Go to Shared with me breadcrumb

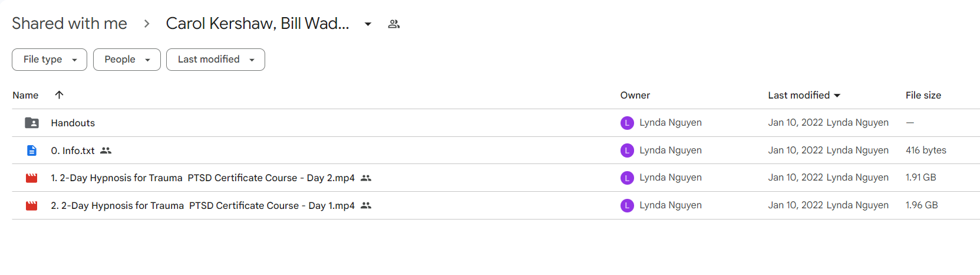pos(70,24)
